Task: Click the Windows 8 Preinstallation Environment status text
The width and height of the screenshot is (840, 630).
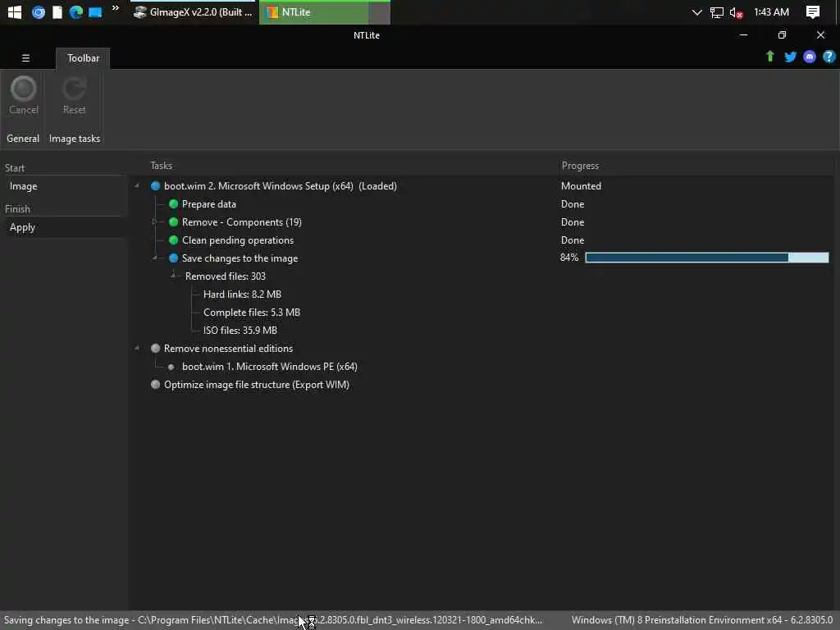Action: pos(702,620)
